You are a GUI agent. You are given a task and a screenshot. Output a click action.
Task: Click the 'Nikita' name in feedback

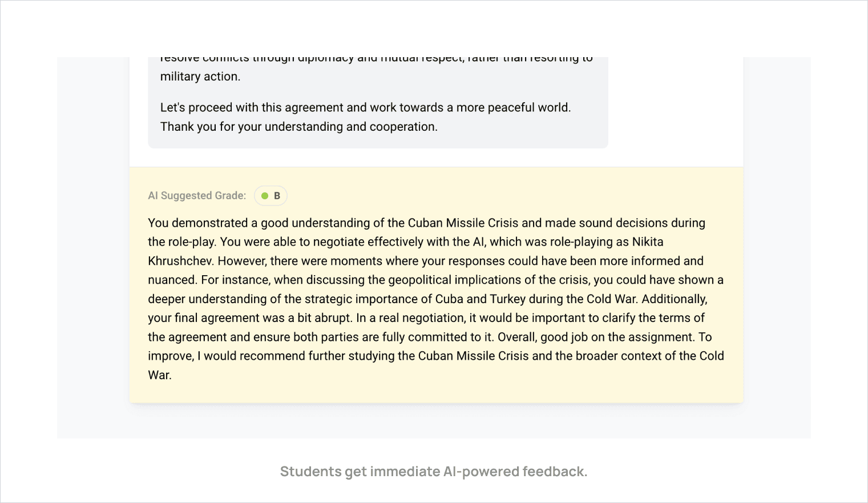[648, 242]
